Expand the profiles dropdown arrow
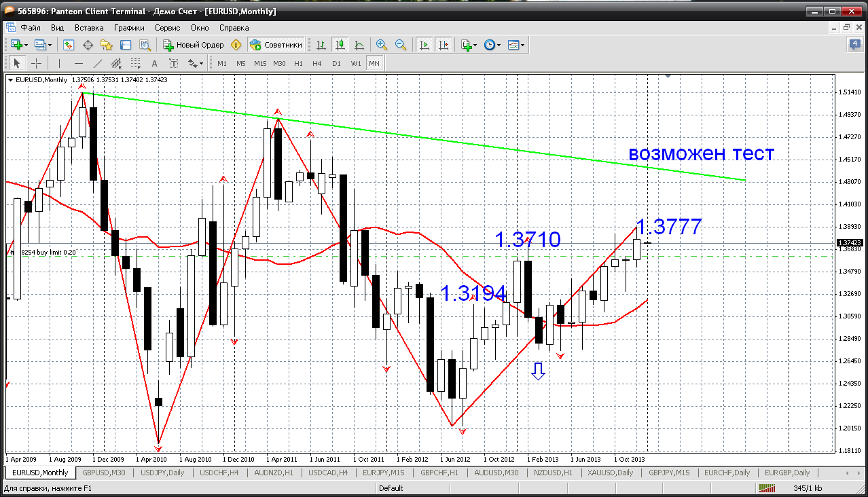Image resolution: width=868 pixels, height=497 pixels. pyautogui.click(x=50, y=45)
